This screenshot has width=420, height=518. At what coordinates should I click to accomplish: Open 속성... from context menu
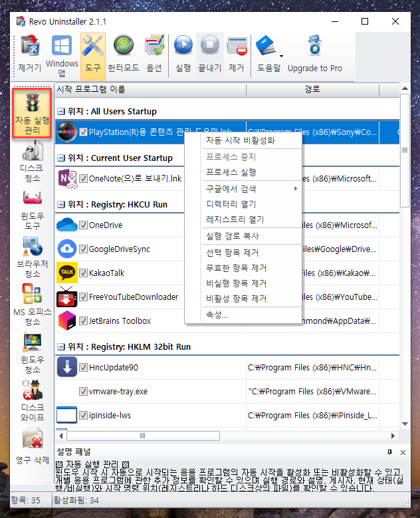point(243,315)
